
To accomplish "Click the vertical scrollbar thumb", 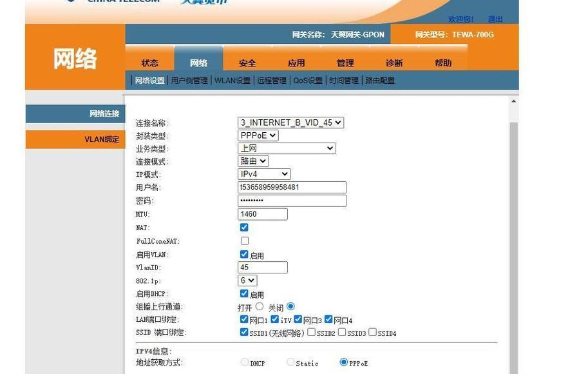I will [x=513, y=248].
